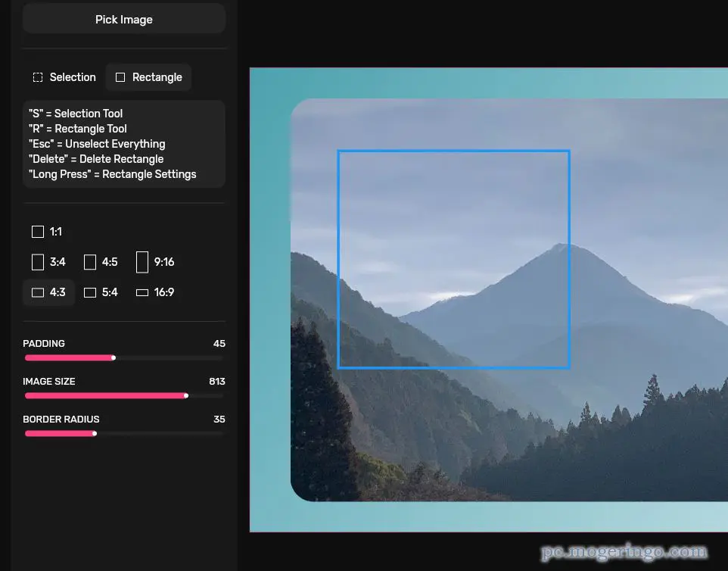Click the Image Size value 813
This screenshot has height=571, width=728.
(x=217, y=382)
